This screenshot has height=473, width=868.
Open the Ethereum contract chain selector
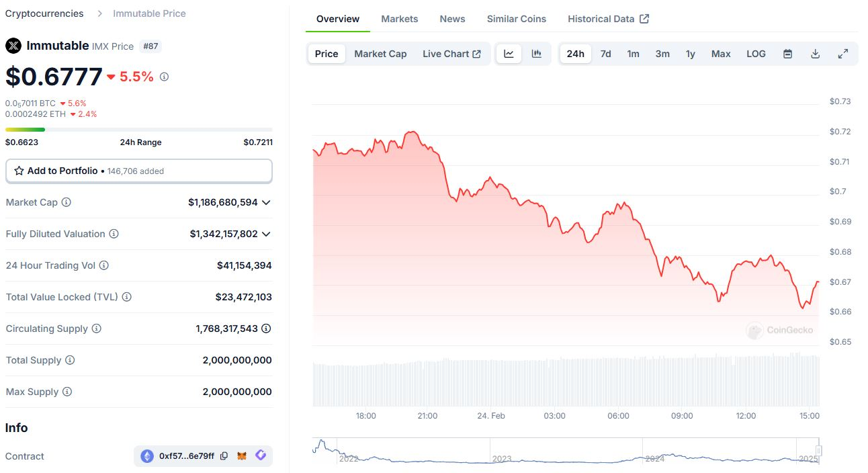(x=147, y=456)
